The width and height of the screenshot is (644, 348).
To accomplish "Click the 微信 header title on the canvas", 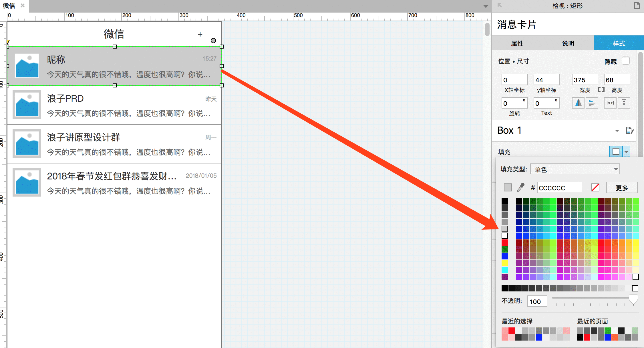I will 114,34.
